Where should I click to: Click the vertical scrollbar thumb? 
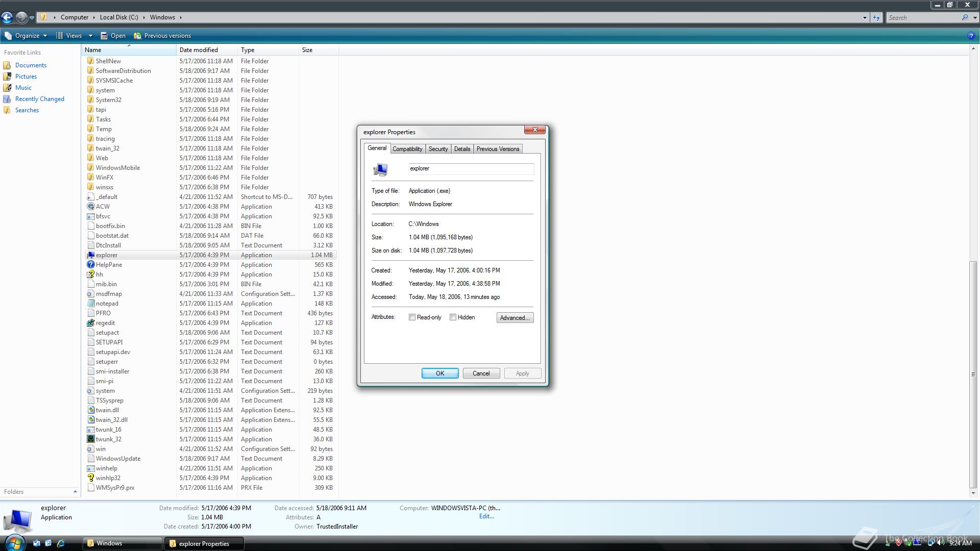tap(973, 374)
